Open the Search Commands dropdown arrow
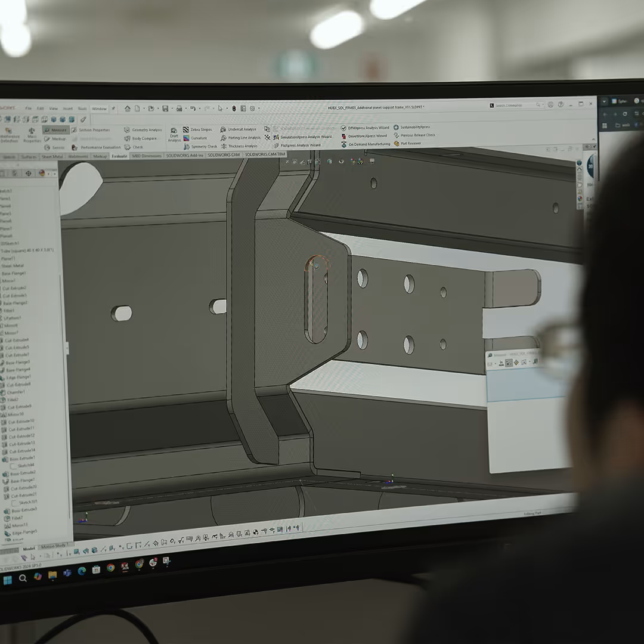 tap(543, 105)
